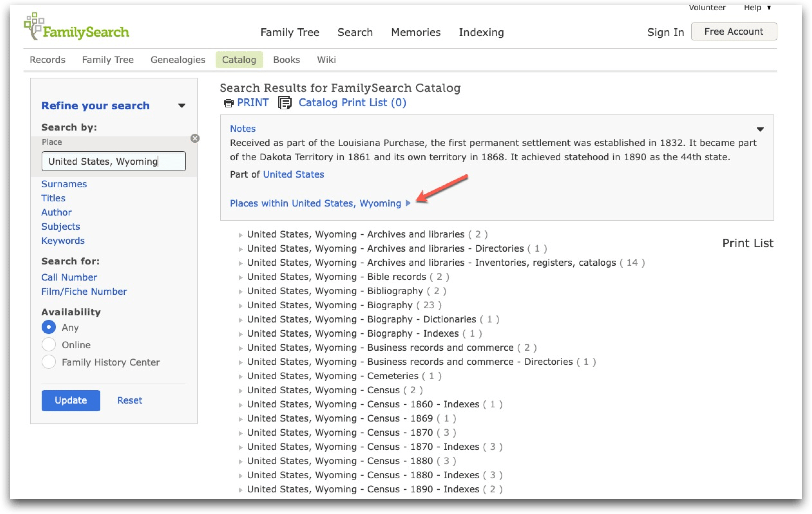Click the FamilySearch tree logo

click(x=34, y=26)
